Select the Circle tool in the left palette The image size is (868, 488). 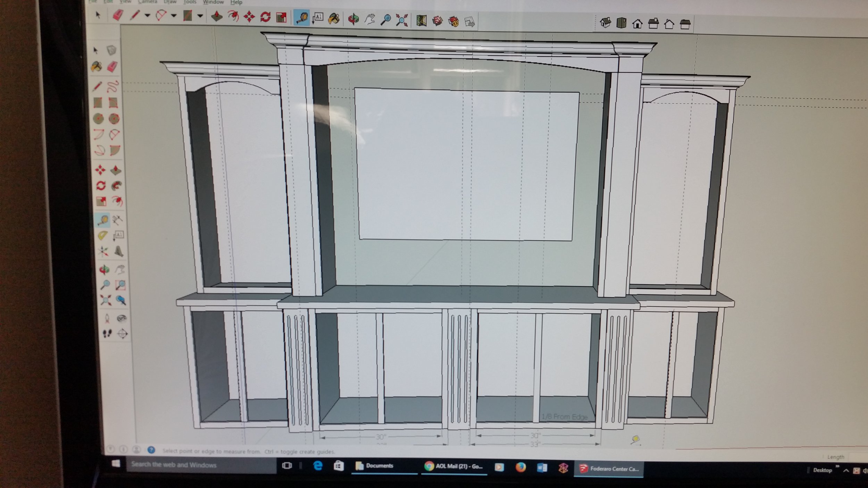click(x=98, y=119)
